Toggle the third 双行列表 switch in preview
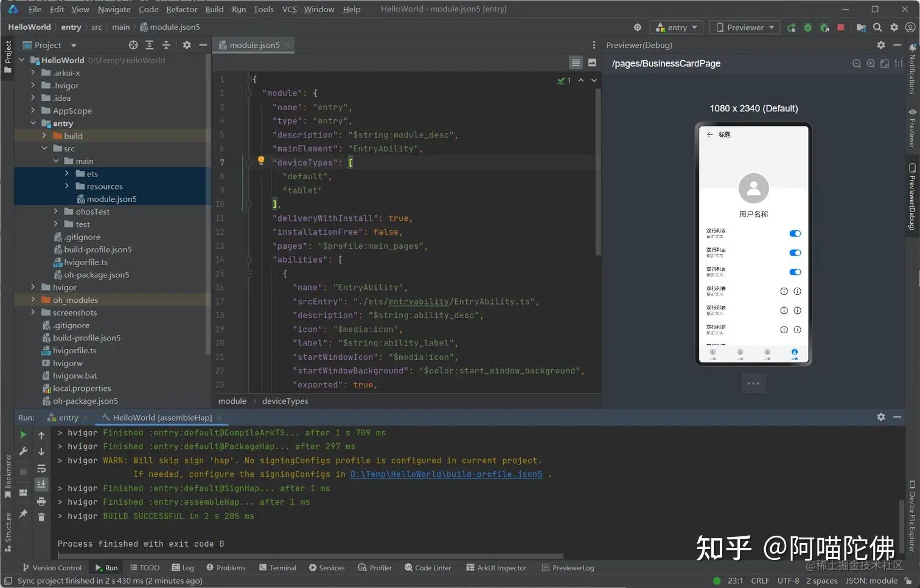Screen dimensions: 920x588 [x=795, y=272]
